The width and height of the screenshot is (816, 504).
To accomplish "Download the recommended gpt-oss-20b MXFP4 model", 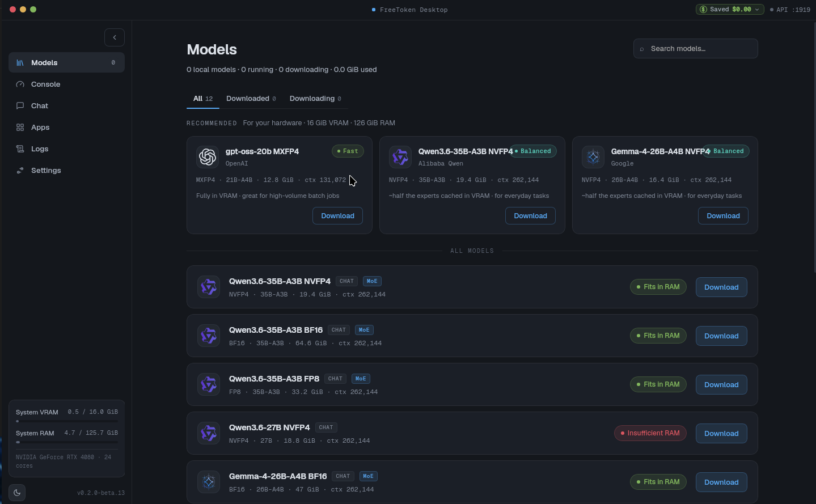I will 337,216.
